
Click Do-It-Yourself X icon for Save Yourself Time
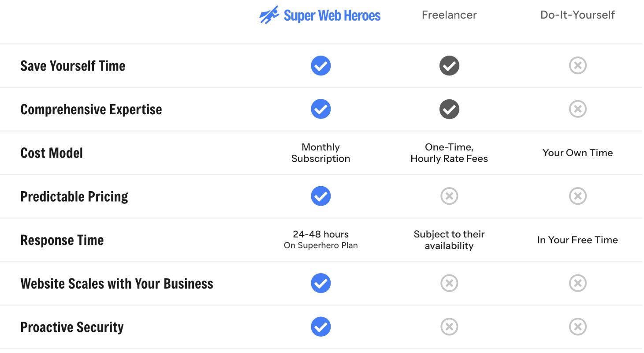(577, 66)
